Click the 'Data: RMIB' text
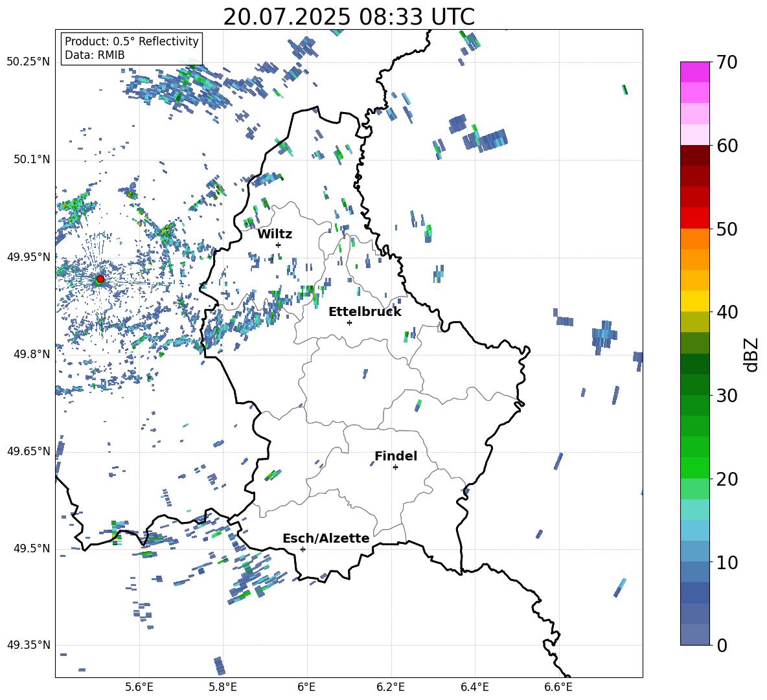This screenshot has width=767, height=700. tap(95, 55)
